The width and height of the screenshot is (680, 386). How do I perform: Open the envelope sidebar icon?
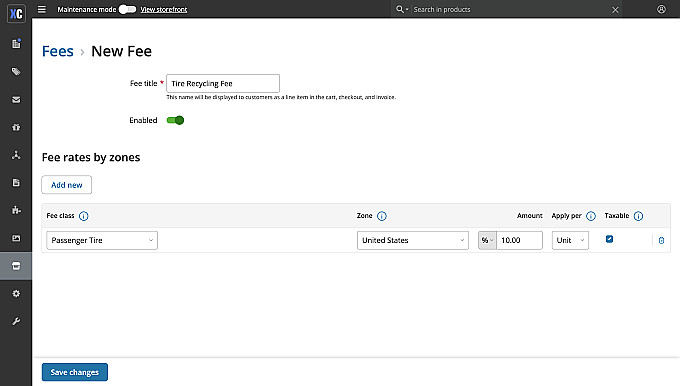point(16,100)
